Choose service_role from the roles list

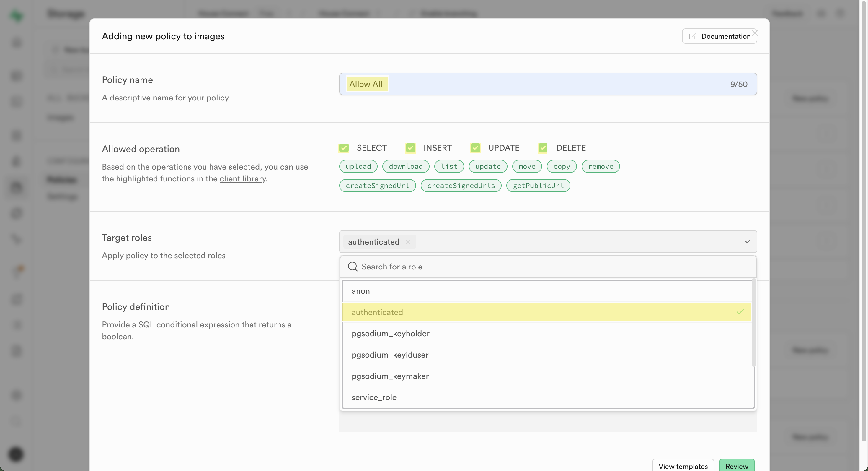[374, 397]
